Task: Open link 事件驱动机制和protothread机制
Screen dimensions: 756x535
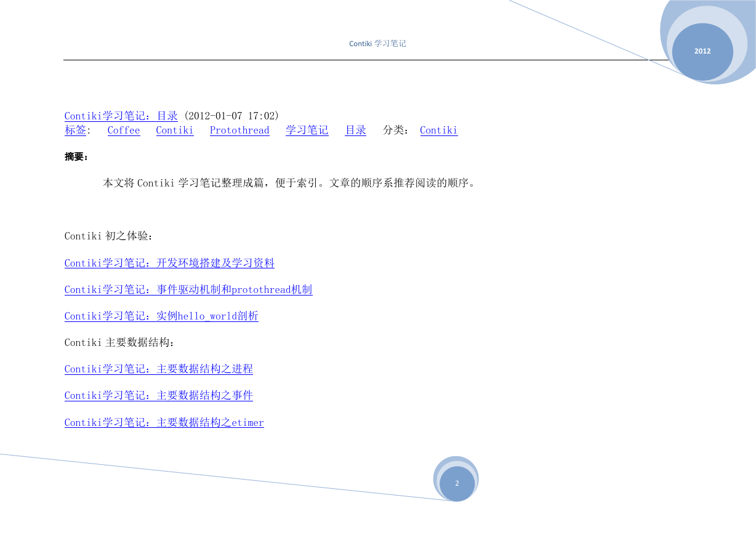Action: [188, 289]
